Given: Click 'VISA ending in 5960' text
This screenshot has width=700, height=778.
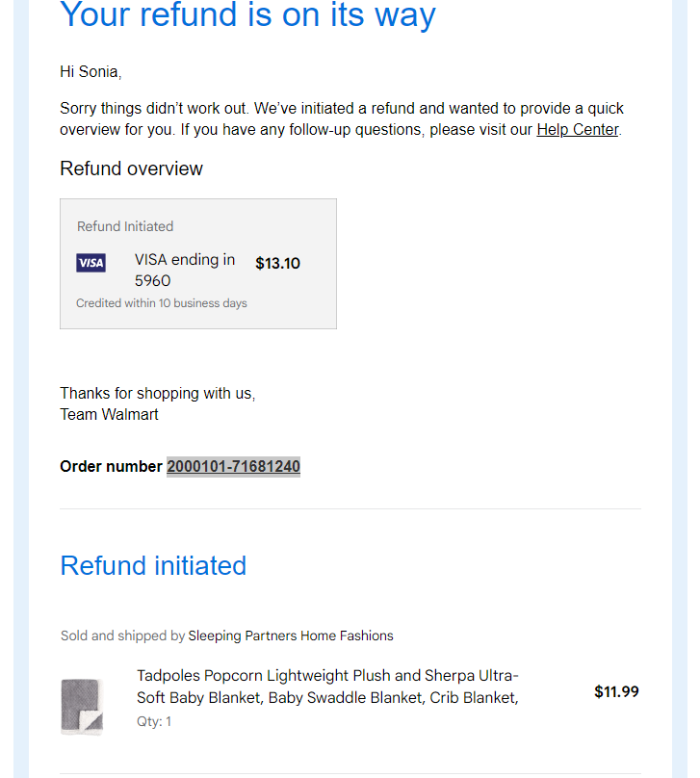Looking at the screenshot, I should coord(185,270).
